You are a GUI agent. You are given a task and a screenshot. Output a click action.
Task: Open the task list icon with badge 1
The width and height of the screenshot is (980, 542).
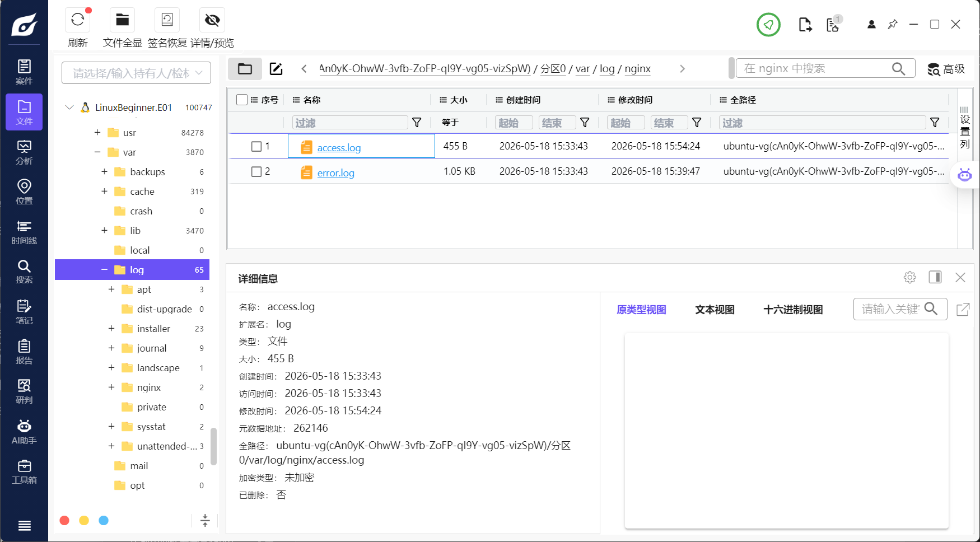833,24
